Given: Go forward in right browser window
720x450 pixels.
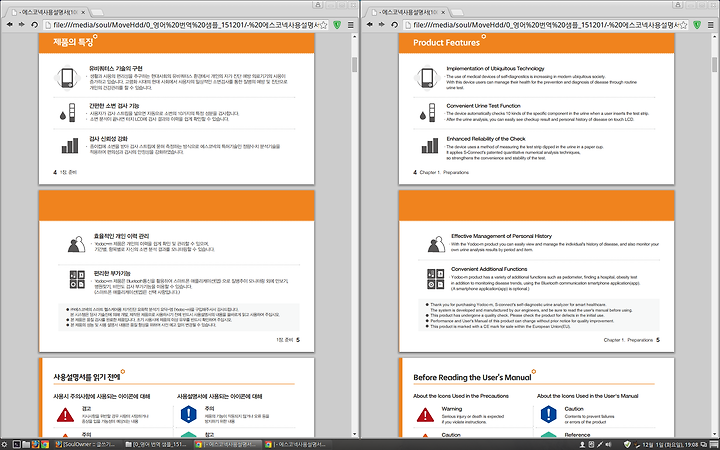Looking at the screenshot, I should 382,25.
